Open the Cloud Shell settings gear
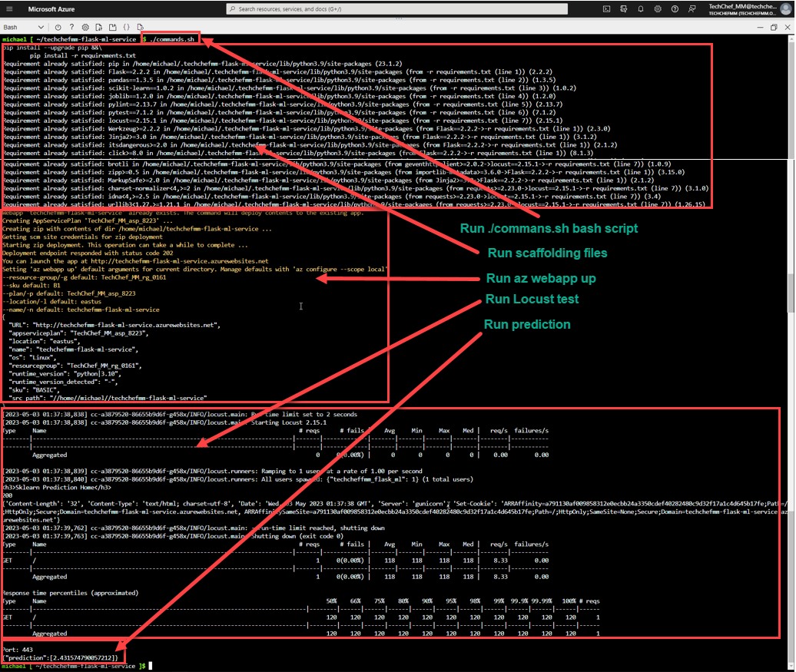Viewport: 796px width, 672px height. 85,27
